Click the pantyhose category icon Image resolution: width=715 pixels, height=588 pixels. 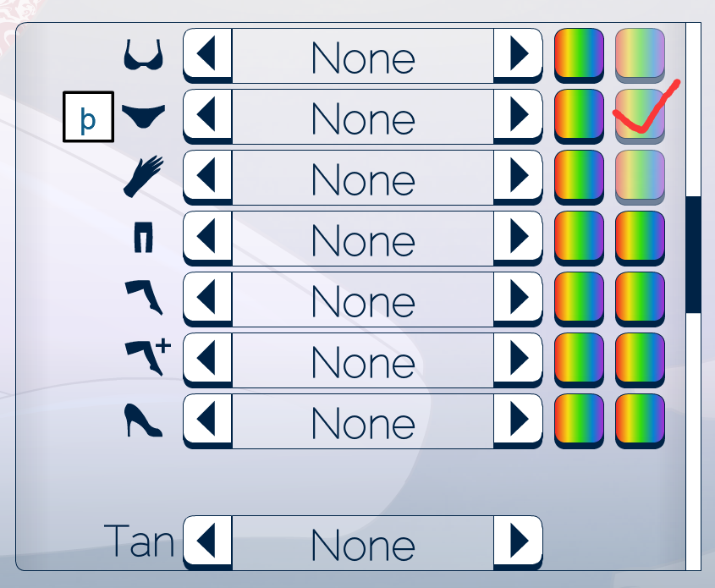144,239
